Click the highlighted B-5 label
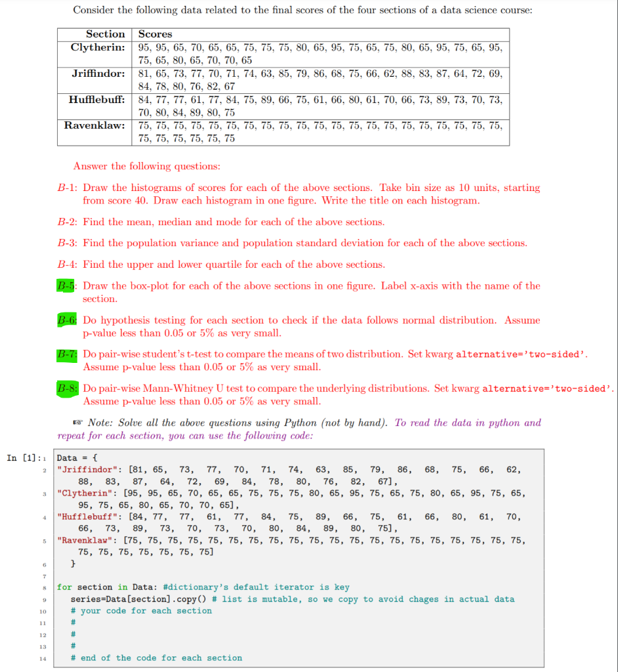 (66, 286)
